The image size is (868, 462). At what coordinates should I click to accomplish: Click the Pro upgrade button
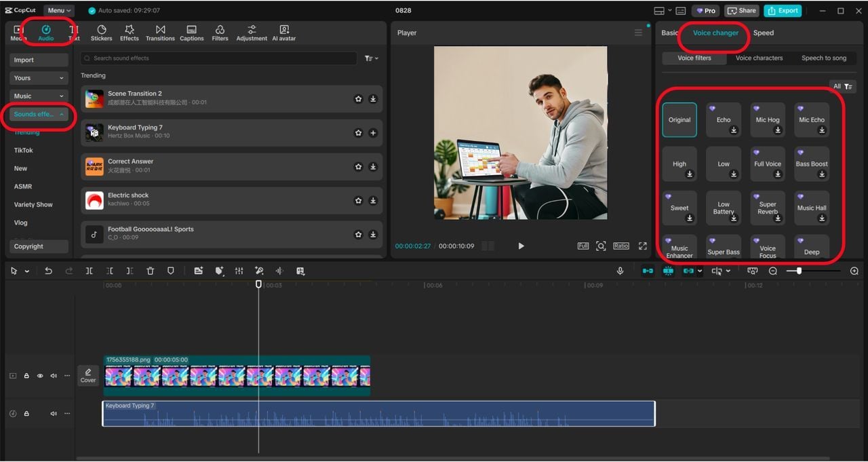(705, 11)
